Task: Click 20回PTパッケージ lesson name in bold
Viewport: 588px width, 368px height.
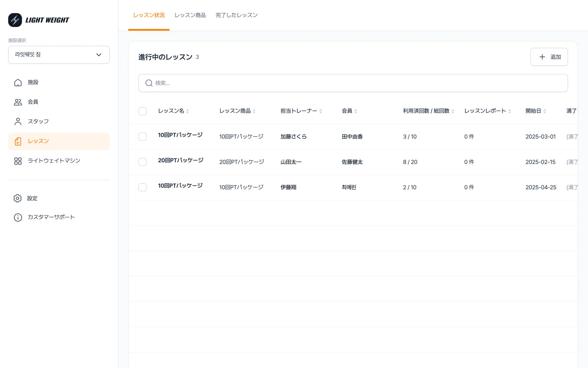Action: (x=180, y=160)
